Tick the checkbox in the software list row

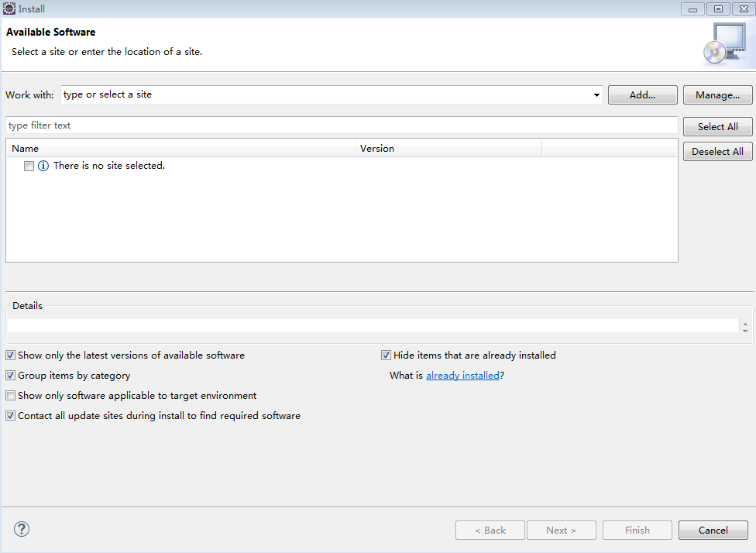[x=29, y=166]
